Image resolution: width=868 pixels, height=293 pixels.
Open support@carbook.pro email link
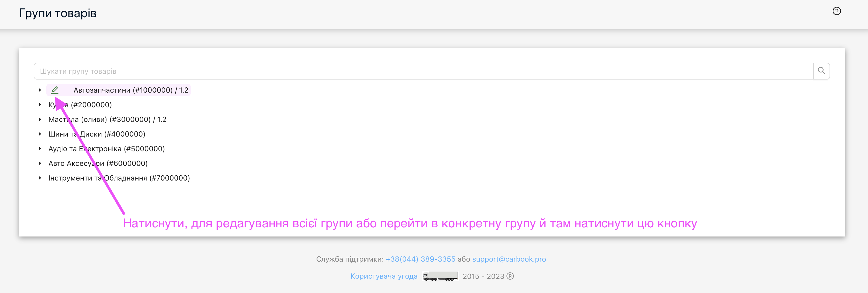pyautogui.click(x=509, y=259)
